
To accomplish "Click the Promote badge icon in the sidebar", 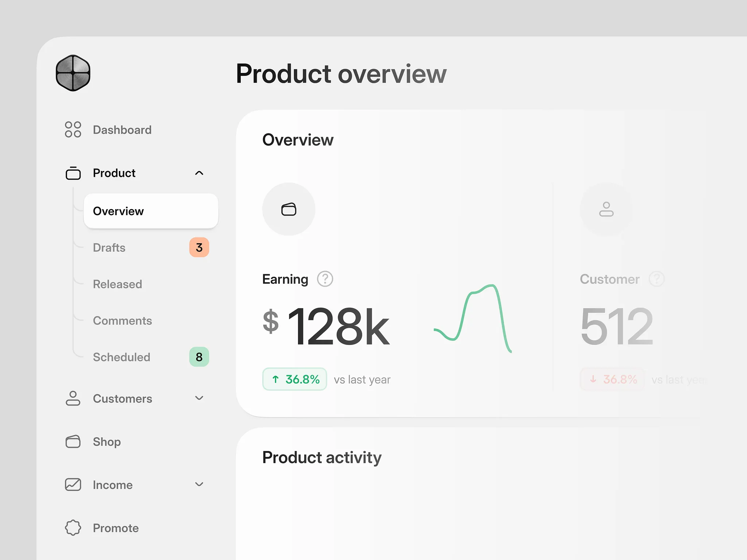I will pyautogui.click(x=73, y=528).
